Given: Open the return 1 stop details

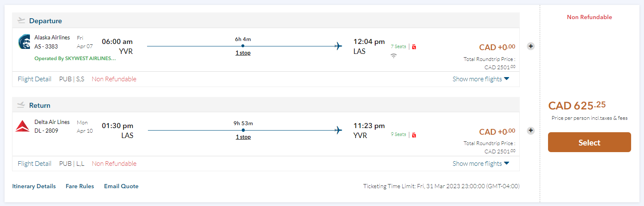Looking at the screenshot, I should [x=243, y=137].
